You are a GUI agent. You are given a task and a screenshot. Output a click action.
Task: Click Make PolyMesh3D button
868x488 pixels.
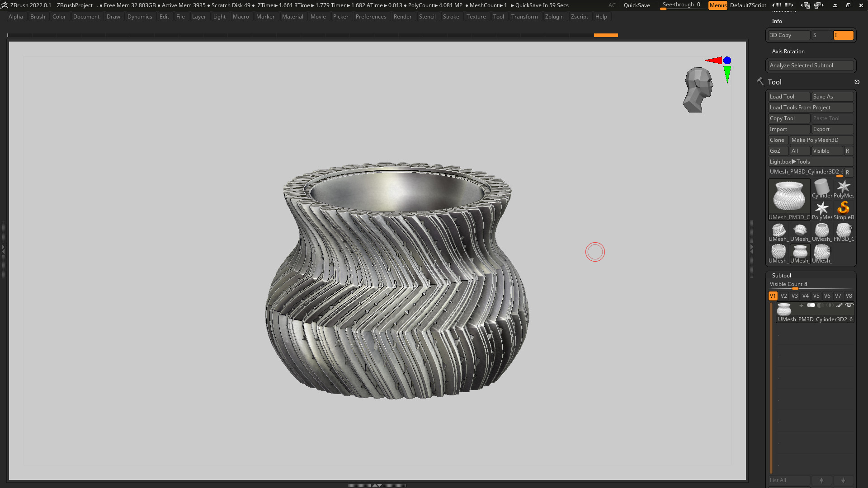[821, 140]
